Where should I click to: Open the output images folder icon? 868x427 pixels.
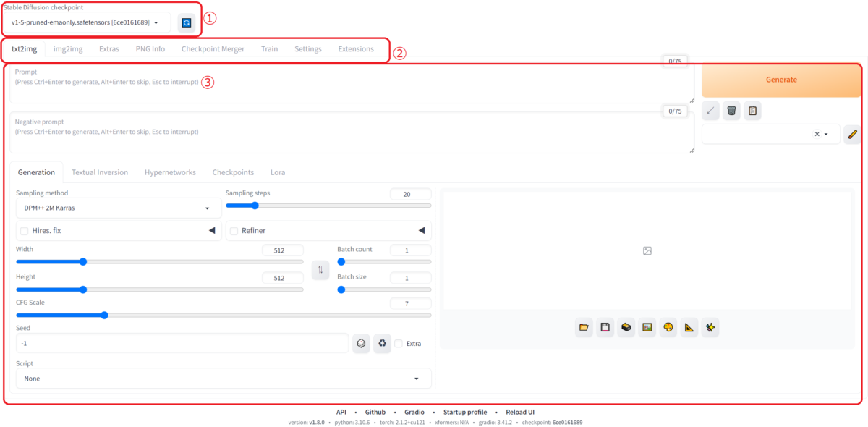[584, 327]
